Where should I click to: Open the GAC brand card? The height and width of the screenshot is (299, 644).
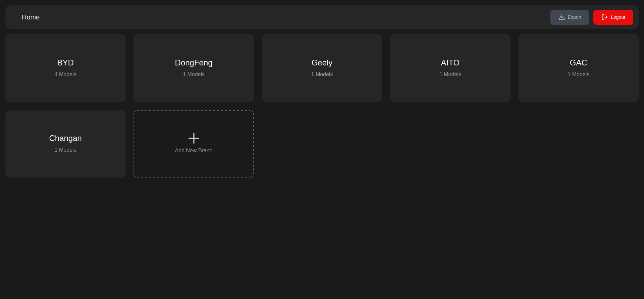click(x=579, y=68)
